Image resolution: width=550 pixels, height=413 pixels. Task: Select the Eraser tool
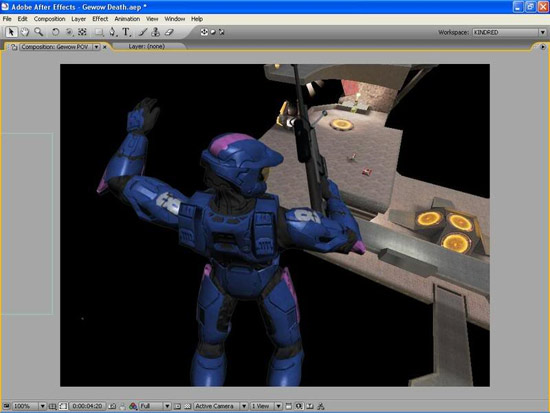pyautogui.click(x=169, y=32)
